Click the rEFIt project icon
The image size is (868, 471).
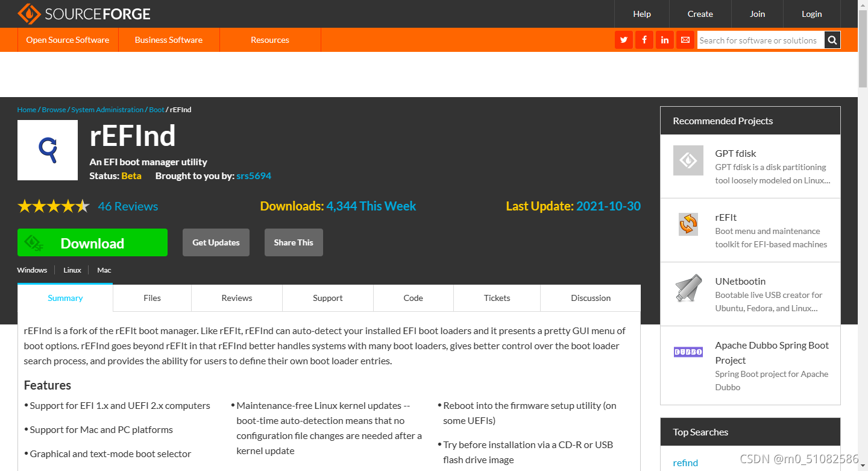688,224
